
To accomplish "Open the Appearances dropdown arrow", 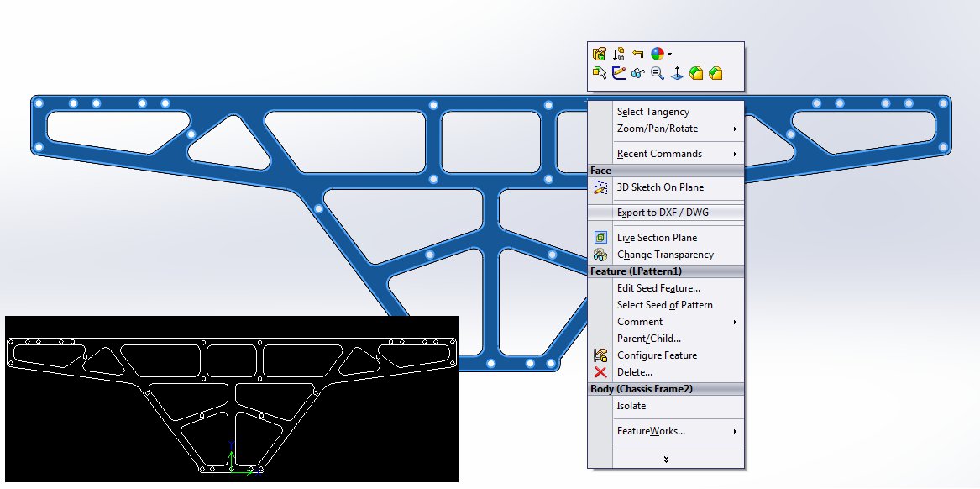I will tap(669, 55).
